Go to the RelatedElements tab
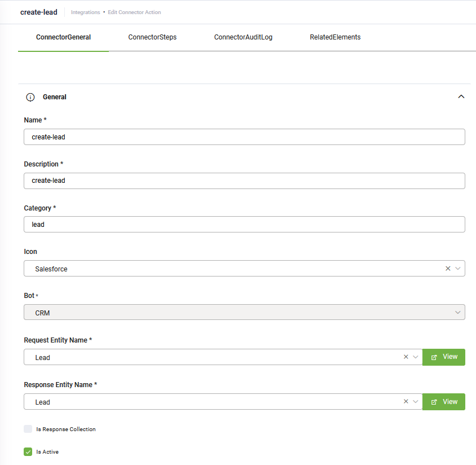 (335, 37)
